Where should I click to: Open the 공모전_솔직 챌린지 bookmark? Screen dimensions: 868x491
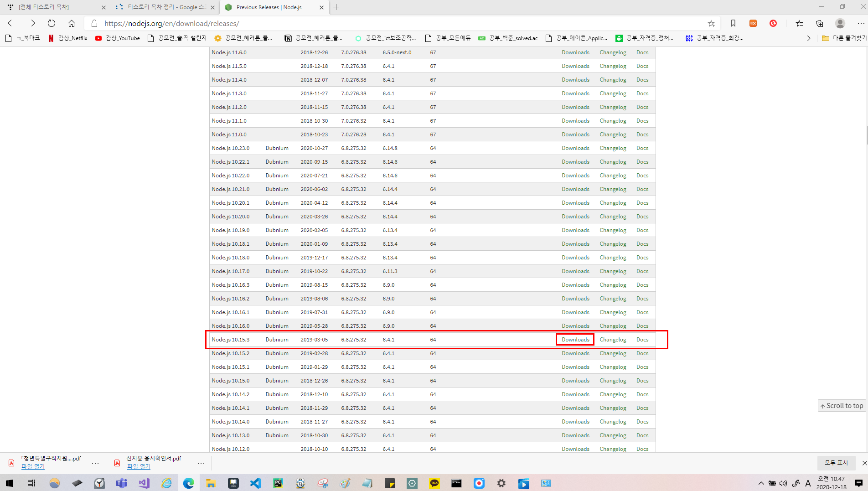pos(177,38)
